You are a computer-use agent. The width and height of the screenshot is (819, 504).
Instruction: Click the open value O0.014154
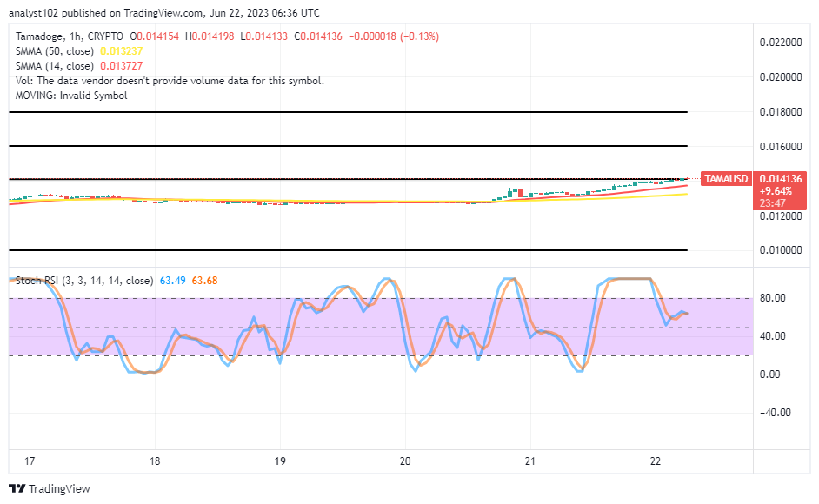[155, 36]
